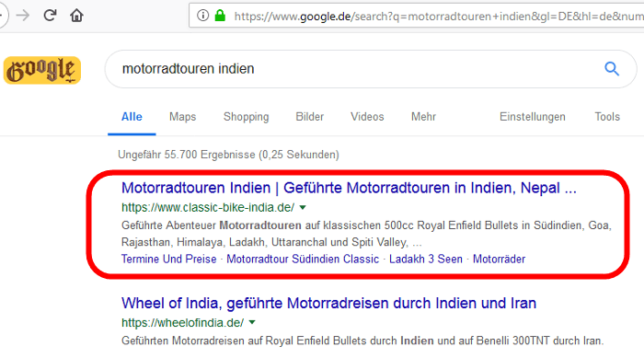The height and width of the screenshot is (358, 644).
Task: Click snippet text 'Geführte Abenteuer Motorradtouren'
Action: tap(212, 225)
